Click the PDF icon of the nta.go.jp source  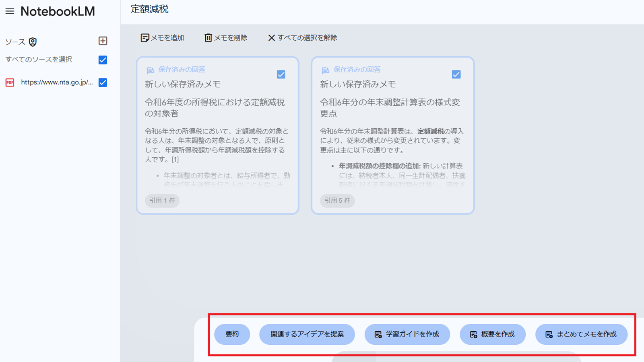(x=9, y=83)
